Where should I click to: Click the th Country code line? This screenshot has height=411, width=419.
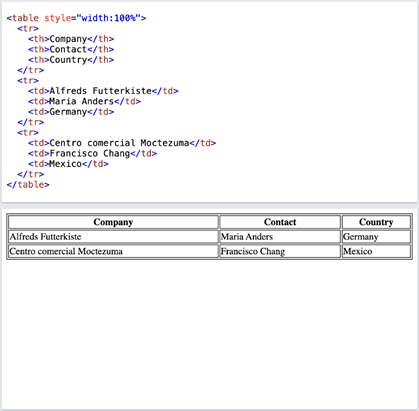click(x=71, y=60)
